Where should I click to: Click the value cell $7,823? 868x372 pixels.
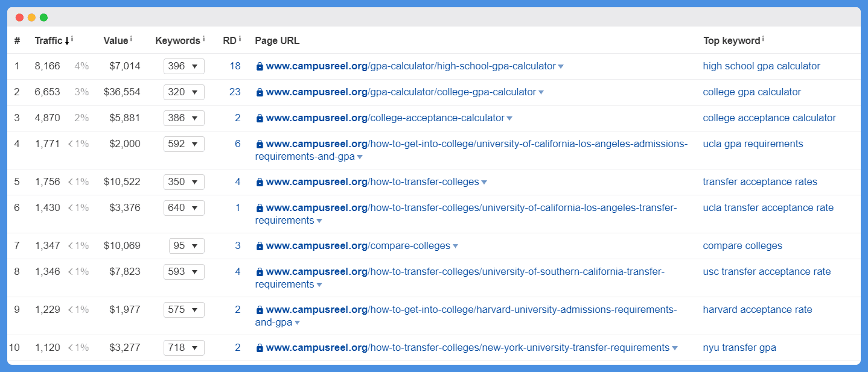pos(125,272)
